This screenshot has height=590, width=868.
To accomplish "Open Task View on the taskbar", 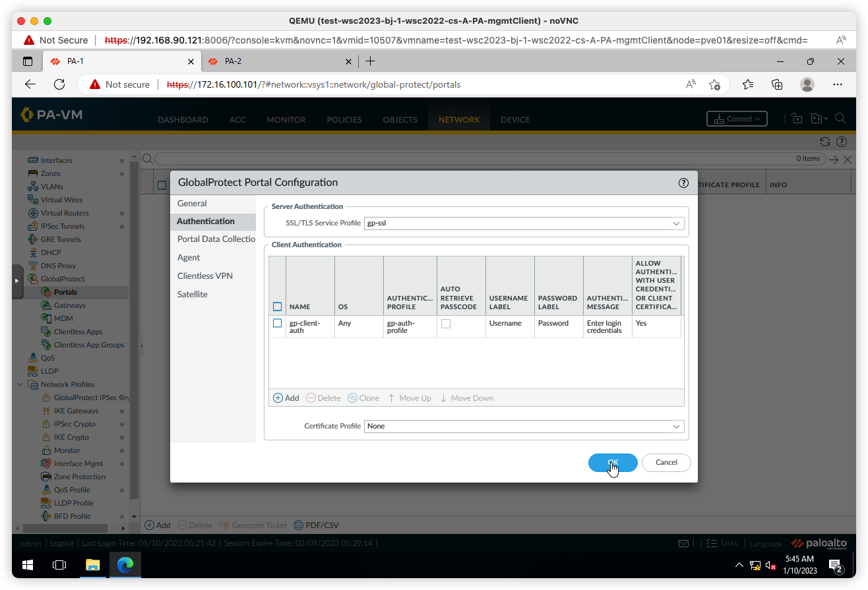I will [x=59, y=565].
